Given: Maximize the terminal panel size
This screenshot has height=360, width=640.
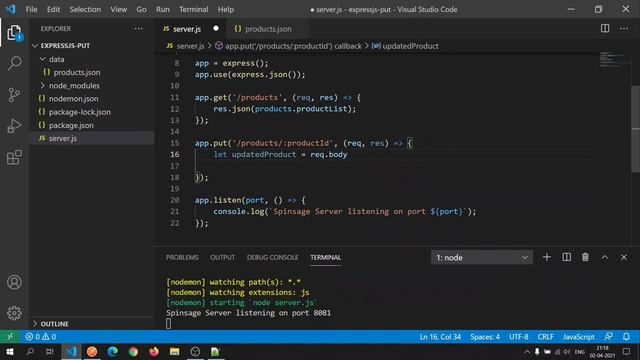Looking at the screenshot, I should 604,257.
